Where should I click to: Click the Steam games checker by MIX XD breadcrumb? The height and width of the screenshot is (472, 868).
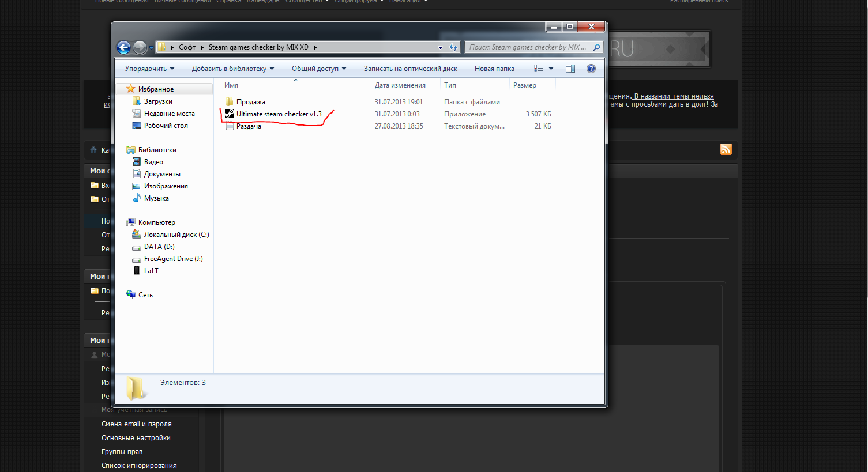(x=258, y=47)
